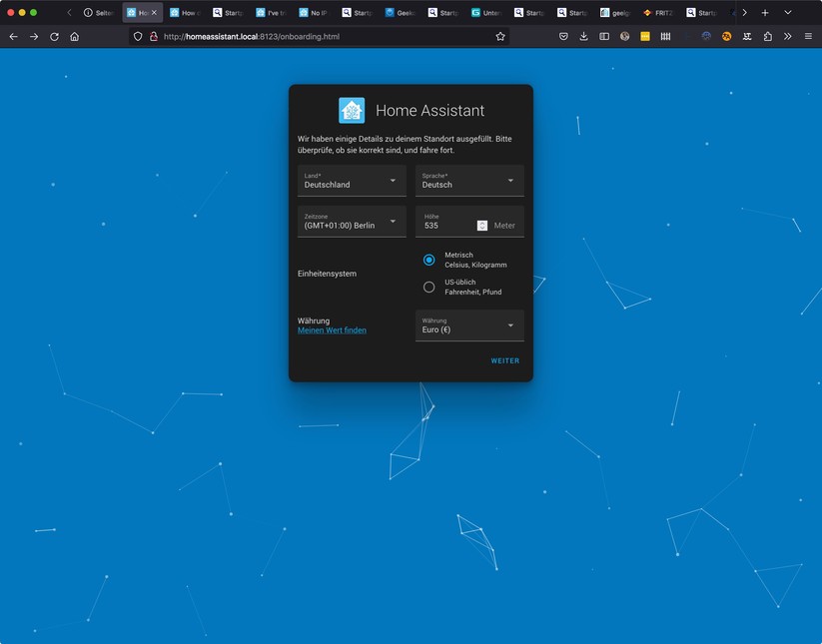The width and height of the screenshot is (822, 644).
Task: Select the Metrisch unit system radio button
Action: tap(429, 259)
